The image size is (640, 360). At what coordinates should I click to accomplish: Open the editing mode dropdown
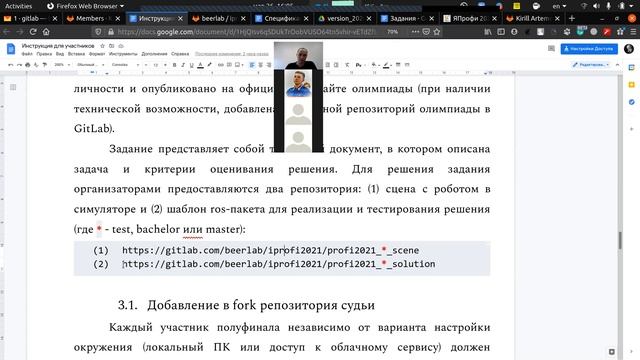591,65
